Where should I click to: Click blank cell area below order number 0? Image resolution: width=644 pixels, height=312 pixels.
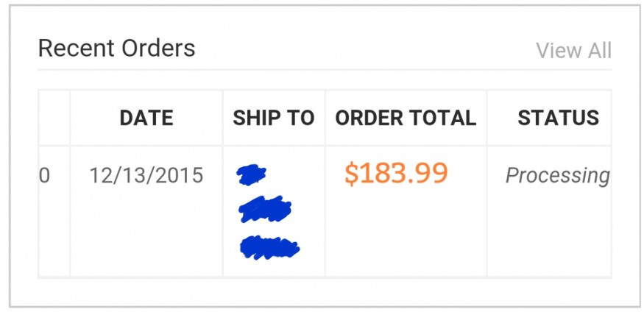pyautogui.click(x=54, y=235)
